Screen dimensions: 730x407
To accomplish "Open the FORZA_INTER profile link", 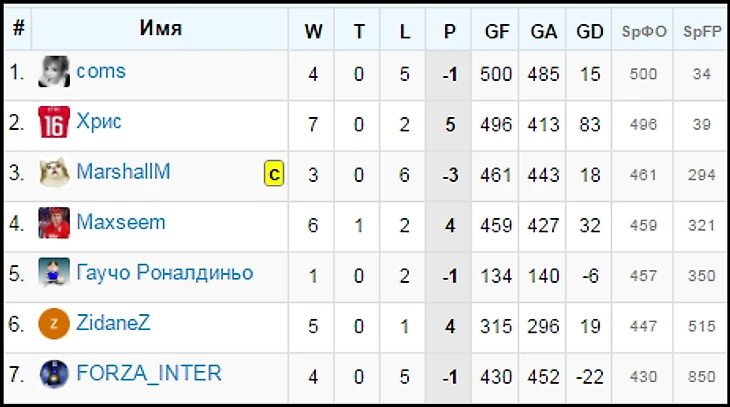I will tap(149, 373).
